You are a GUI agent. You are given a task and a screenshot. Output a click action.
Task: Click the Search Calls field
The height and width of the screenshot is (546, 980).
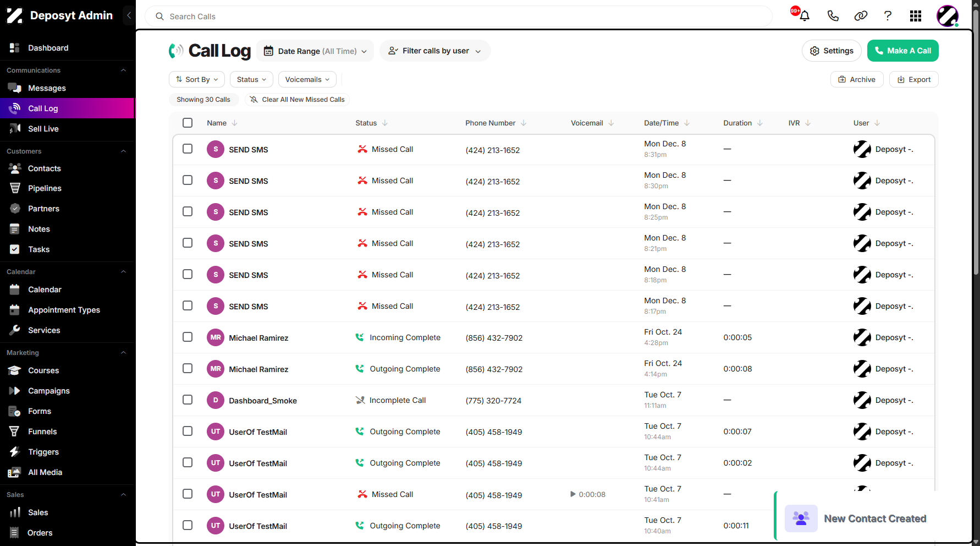[x=459, y=17]
